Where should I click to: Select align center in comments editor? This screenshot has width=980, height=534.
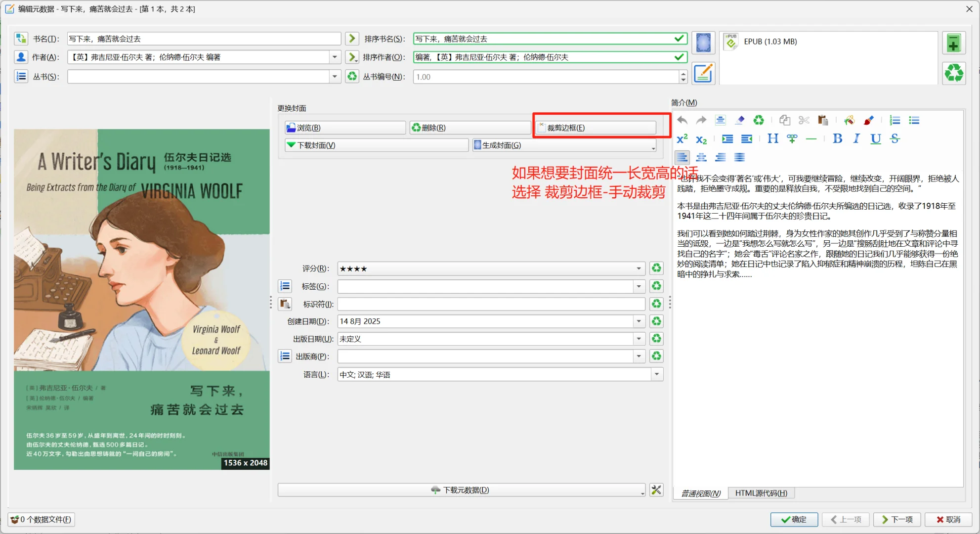point(701,157)
